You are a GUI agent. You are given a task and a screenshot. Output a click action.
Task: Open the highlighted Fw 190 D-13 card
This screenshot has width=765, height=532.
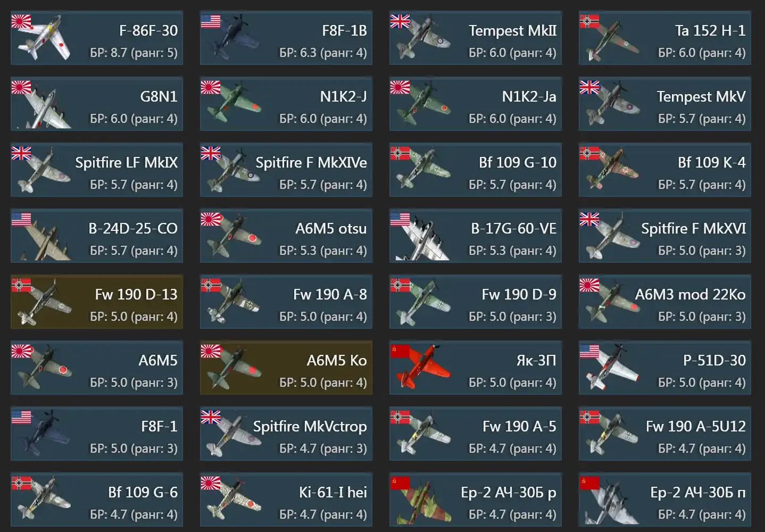pos(97,302)
